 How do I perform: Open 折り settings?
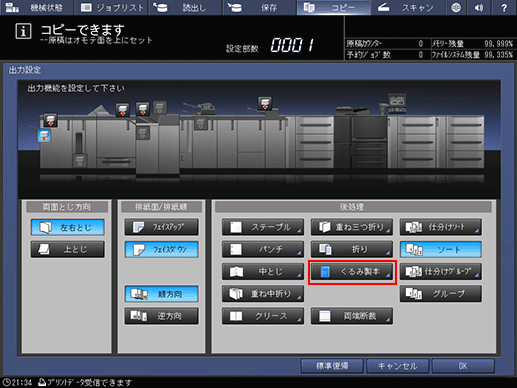352,249
